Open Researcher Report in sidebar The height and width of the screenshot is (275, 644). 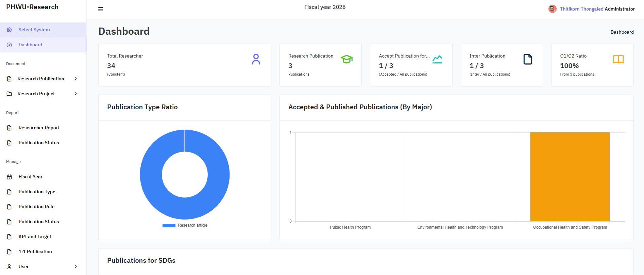[x=39, y=128]
